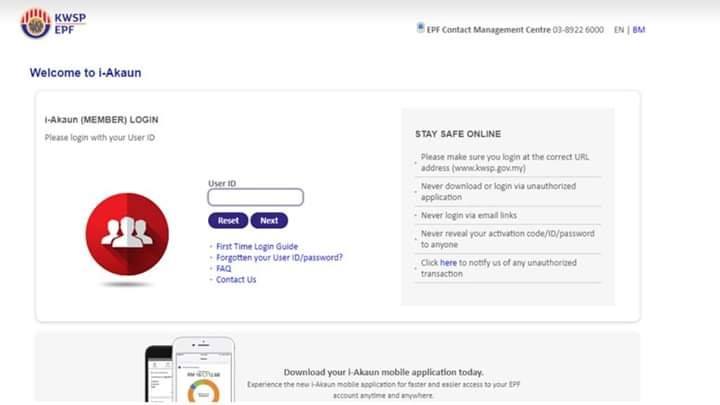The image size is (720, 405).
Task: Open Forgotten your User ID/password link
Action: tap(279, 258)
